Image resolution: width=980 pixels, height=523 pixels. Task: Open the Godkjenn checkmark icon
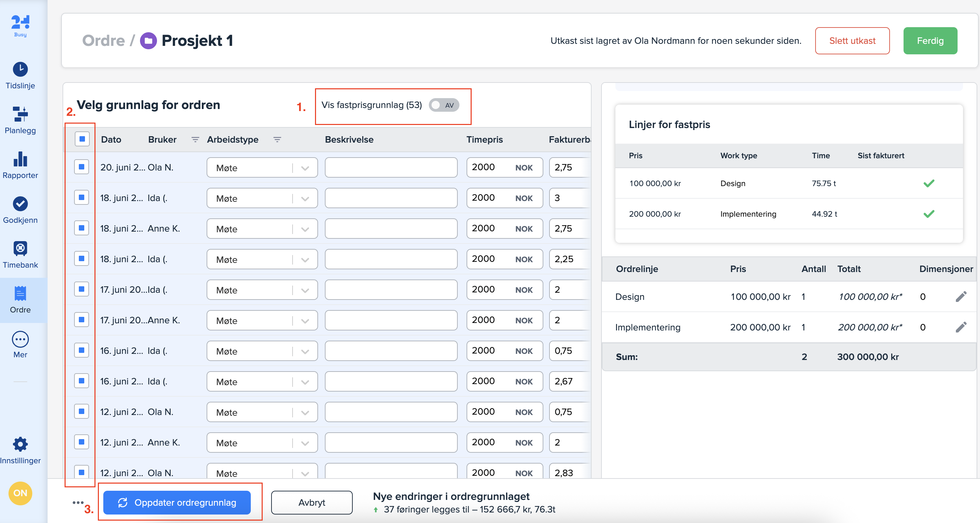tap(20, 204)
